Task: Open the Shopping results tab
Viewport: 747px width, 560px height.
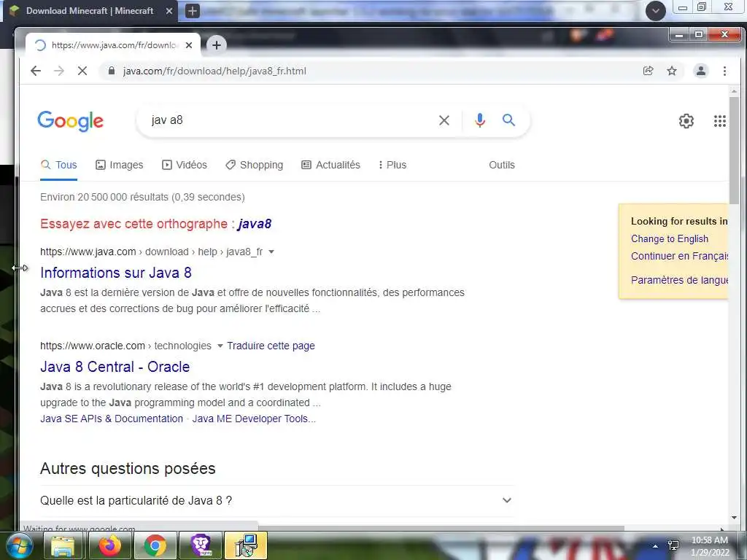Action: pyautogui.click(x=255, y=165)
